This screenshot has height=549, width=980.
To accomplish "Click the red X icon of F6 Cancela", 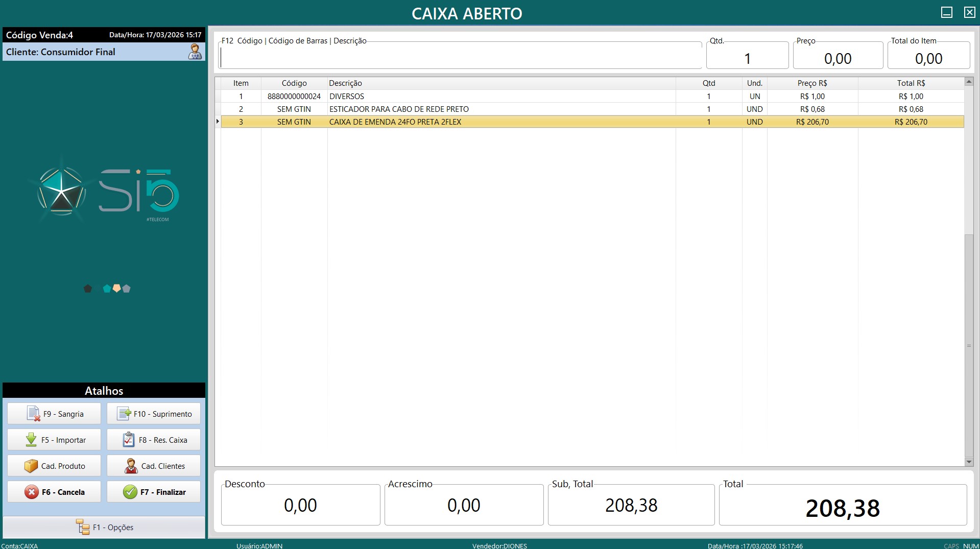I will [x=32, y=492].
